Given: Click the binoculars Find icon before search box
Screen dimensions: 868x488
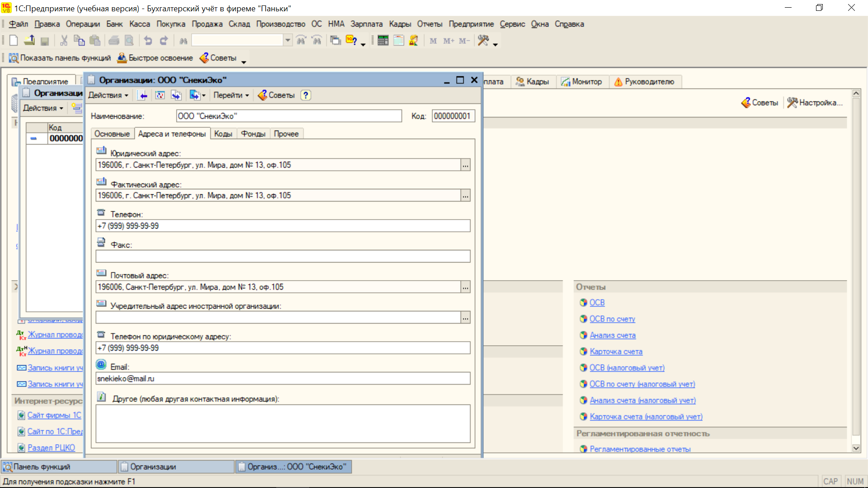Looking at the screenshot, I should tap(183, 41).
